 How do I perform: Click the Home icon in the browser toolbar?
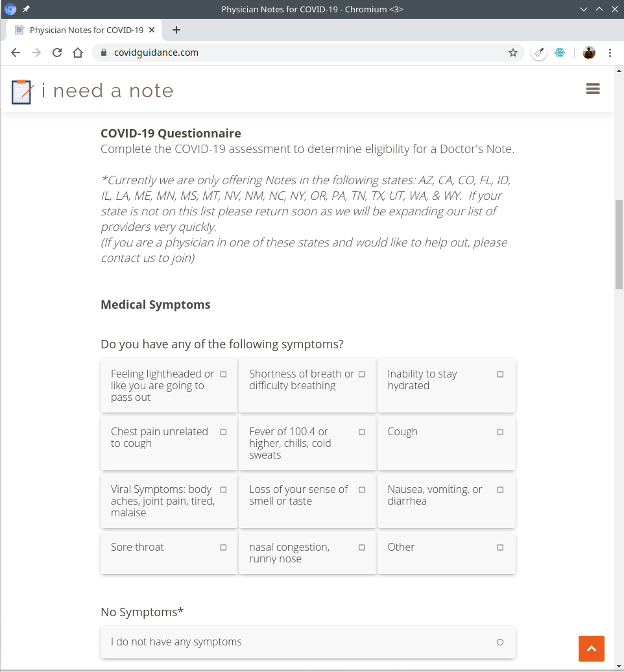pos(78,53)
